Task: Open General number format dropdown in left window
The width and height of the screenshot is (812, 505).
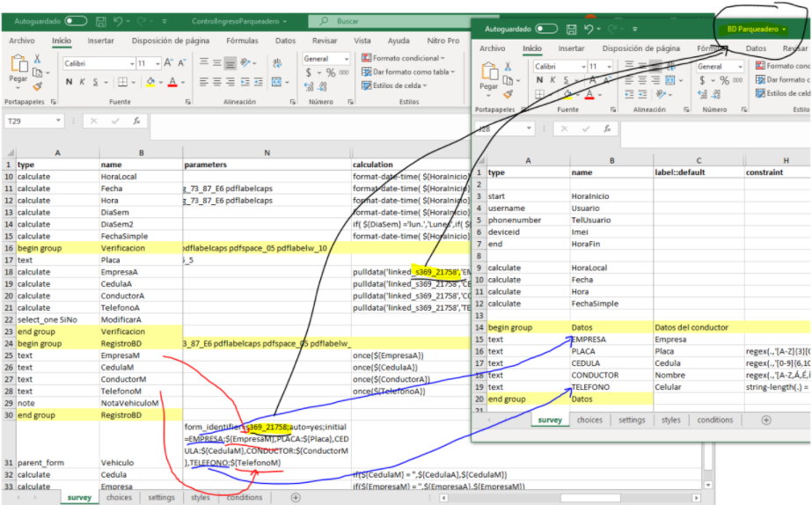Action: (347, 59)
